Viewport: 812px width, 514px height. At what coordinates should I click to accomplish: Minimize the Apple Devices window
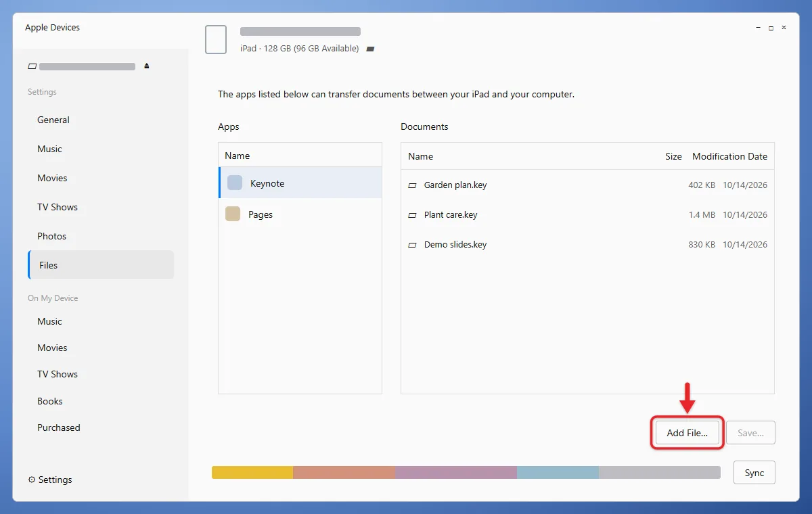(x=759, y=28)
